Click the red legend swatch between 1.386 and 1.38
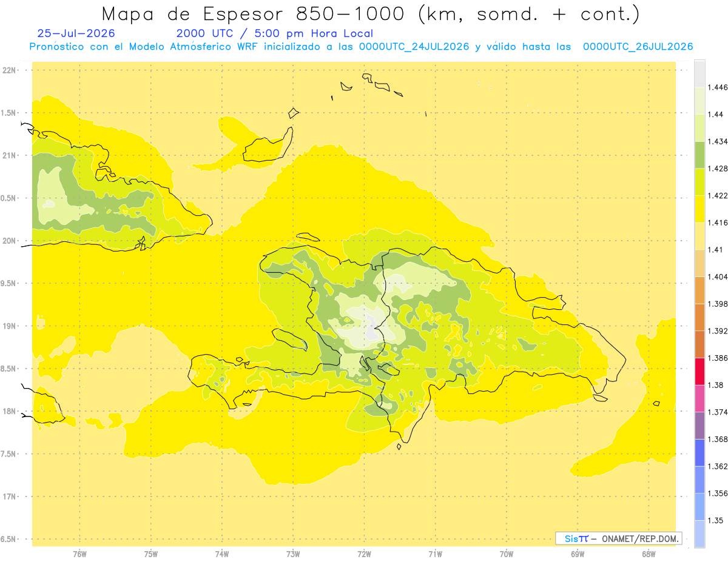This screenshot has height=562, width=728. point(700,371)
